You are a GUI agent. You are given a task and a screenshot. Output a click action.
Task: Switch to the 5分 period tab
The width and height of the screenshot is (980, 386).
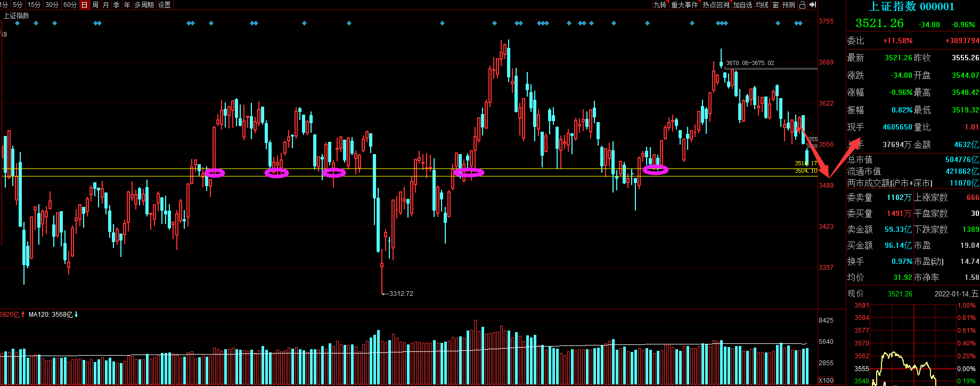tap(18, 5)
